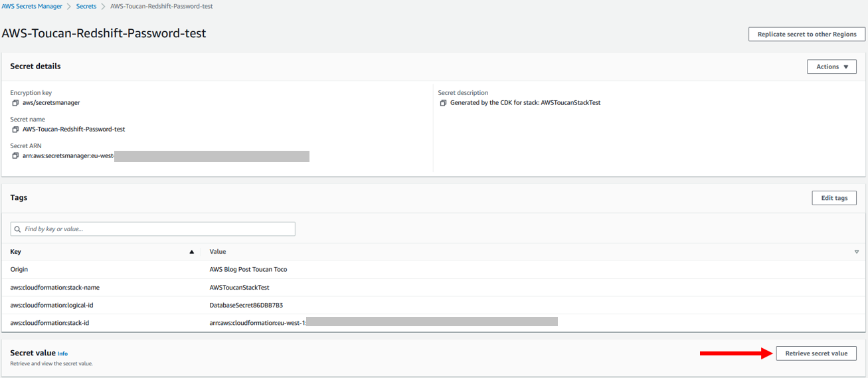Focus the Find by key or value field
The height and width of the screenshot is (378, 868).
pos(153,229)
